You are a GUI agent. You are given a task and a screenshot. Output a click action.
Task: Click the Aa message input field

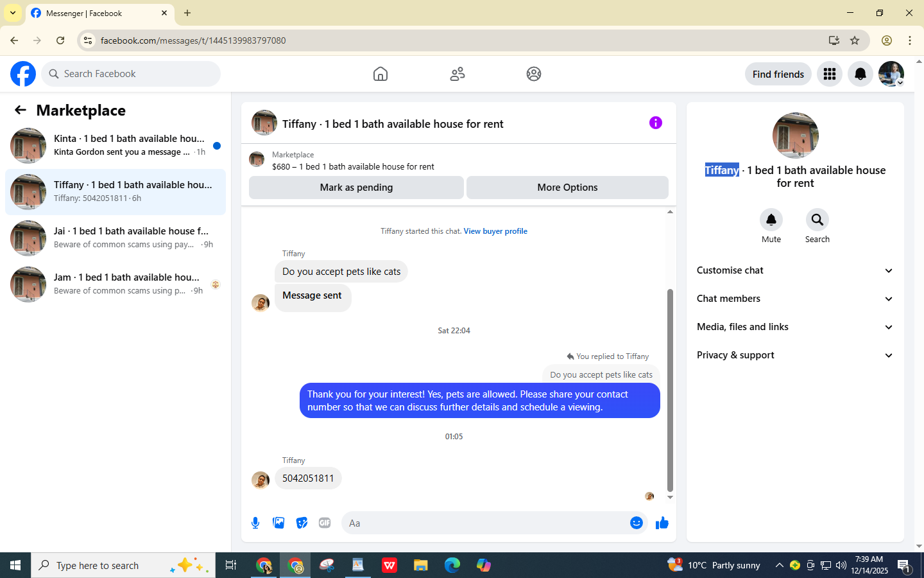(484, 523)
